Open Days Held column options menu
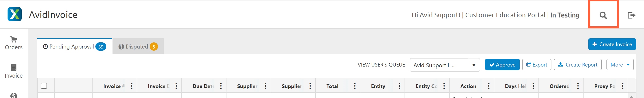 [533, 86]
